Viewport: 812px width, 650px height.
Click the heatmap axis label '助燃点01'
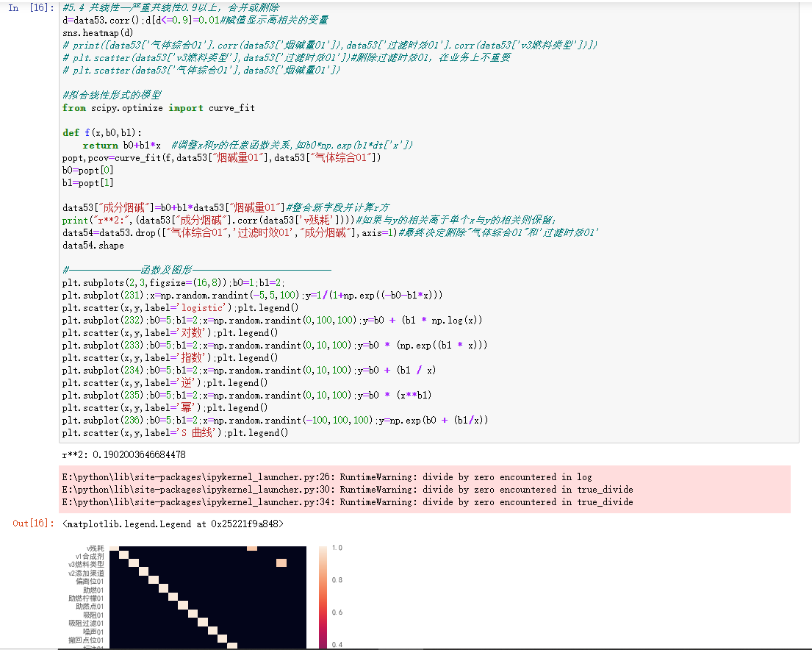pos(90,607)
